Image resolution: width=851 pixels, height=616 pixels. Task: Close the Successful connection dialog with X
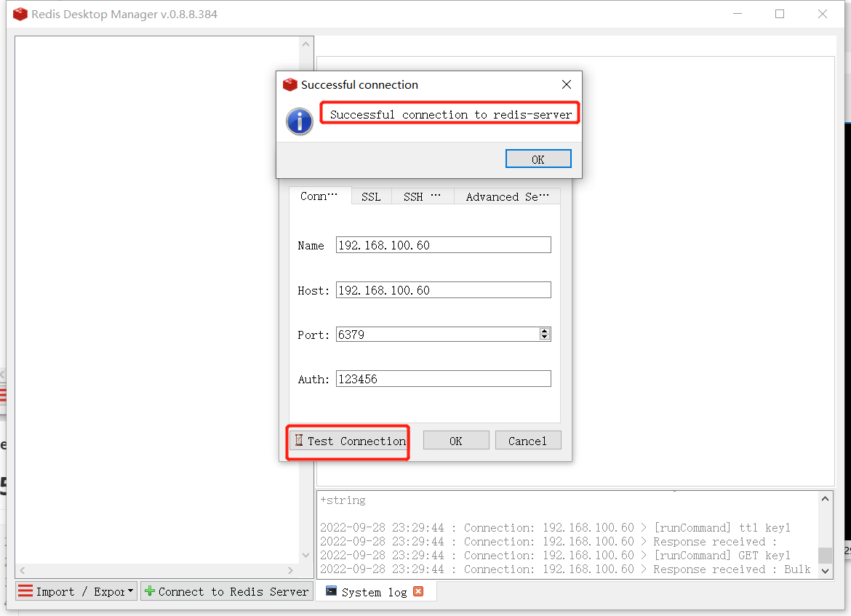point(567,84)
